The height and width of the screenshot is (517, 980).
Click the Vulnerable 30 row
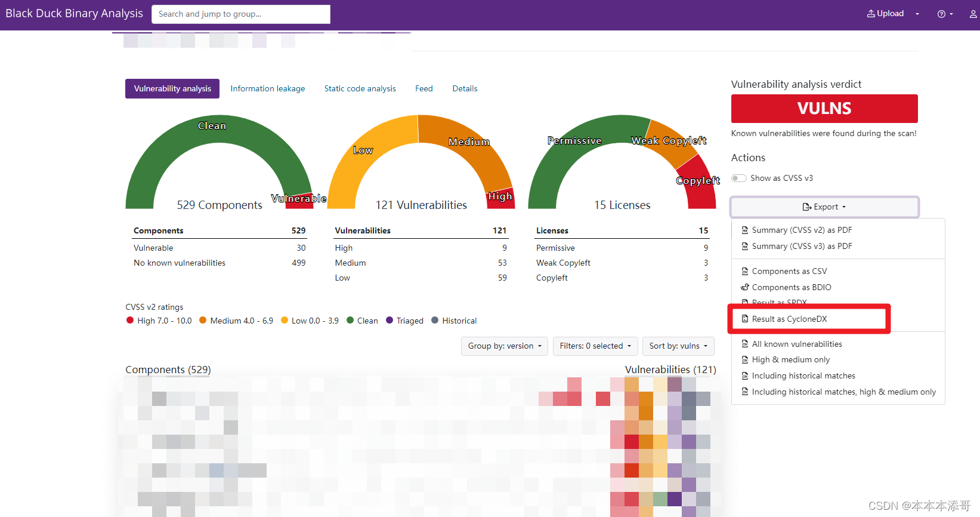pyautogui.click(x=220, y=248)
